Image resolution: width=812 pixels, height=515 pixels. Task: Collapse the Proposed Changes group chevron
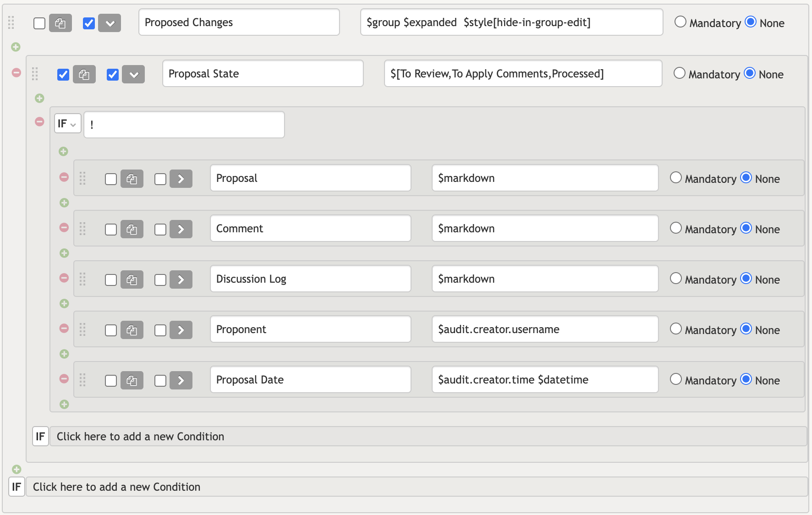[110, 23]
